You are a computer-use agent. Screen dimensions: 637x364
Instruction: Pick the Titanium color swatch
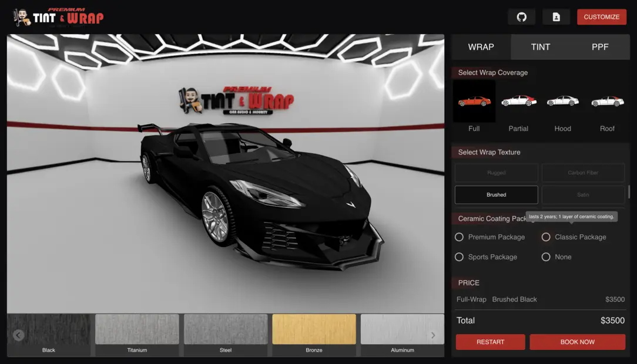(x=137, y=330)
